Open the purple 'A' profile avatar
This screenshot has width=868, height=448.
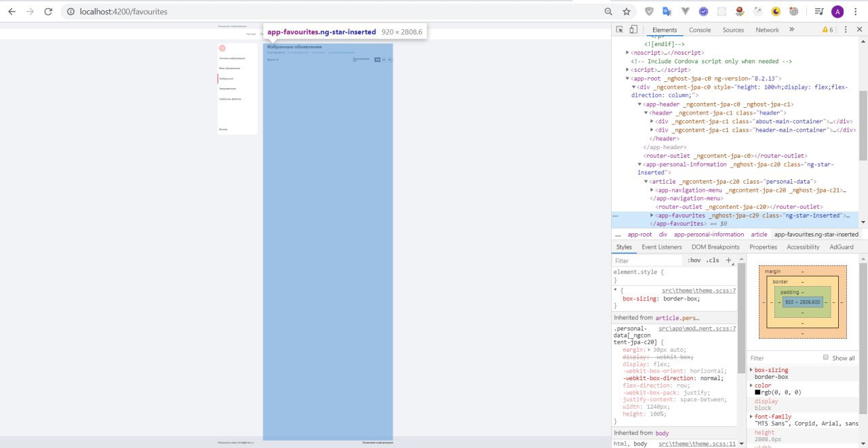tap(837, 12)
